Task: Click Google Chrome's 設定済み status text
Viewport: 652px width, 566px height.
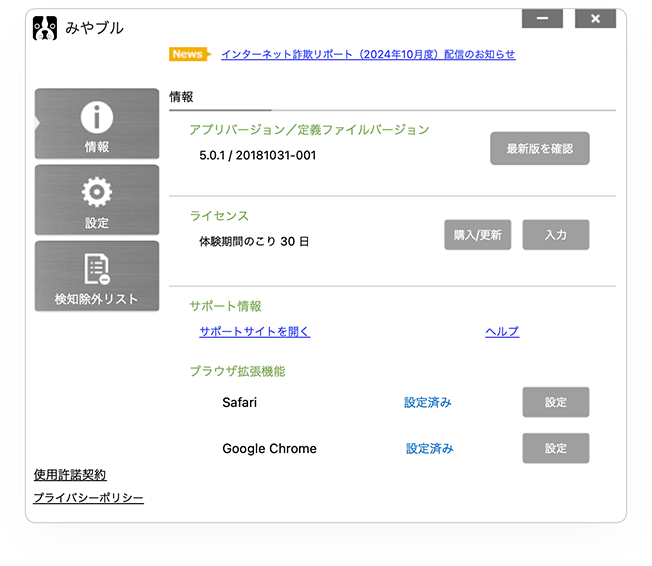Action: tap(430, 449)
